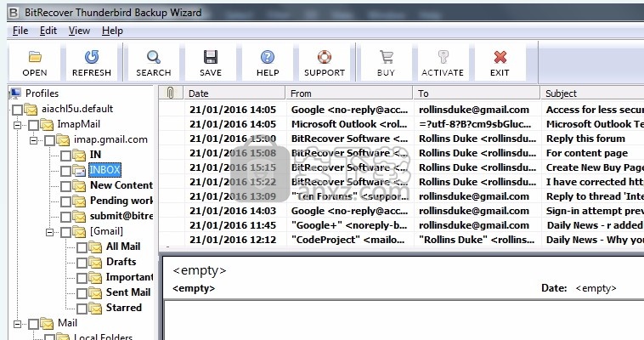Tick the [Gmail] folder checkbox
644x340 pixels.
(x=65, y=232)
